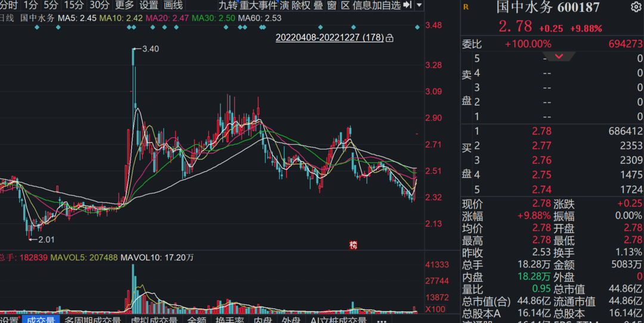Select the buy level 4 price 2.75
This screenshot has width=644, height=323.
541,174
